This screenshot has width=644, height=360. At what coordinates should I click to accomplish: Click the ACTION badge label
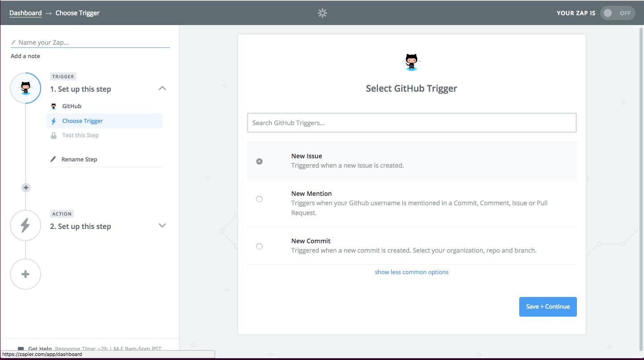pos(62,214)
